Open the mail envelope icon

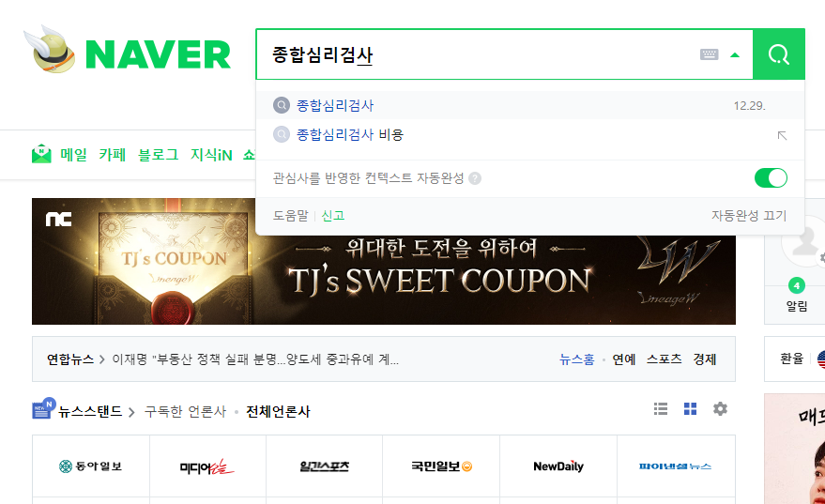(41, 154)
